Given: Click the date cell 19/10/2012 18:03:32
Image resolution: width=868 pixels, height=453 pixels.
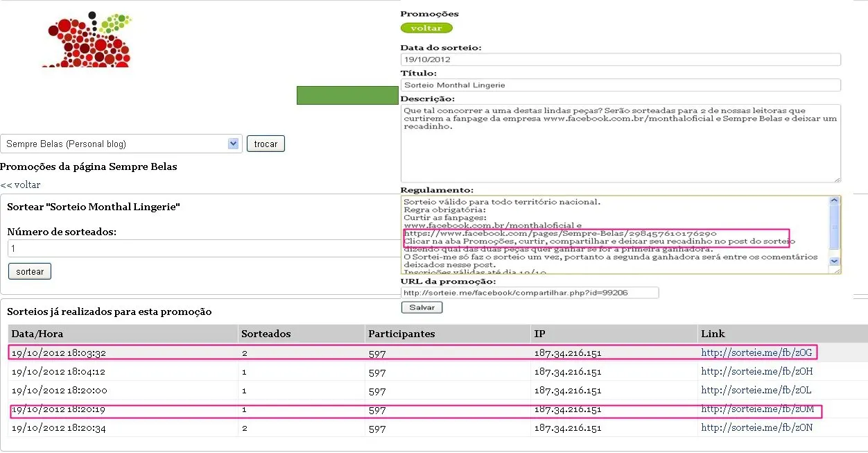Looking at the screenshot, I should point(58,352).
